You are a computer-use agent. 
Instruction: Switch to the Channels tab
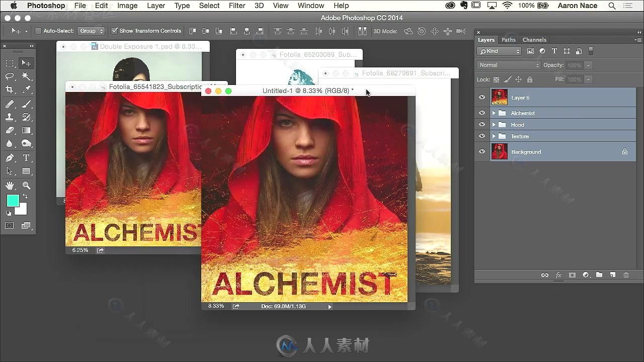tap(534, 40)
